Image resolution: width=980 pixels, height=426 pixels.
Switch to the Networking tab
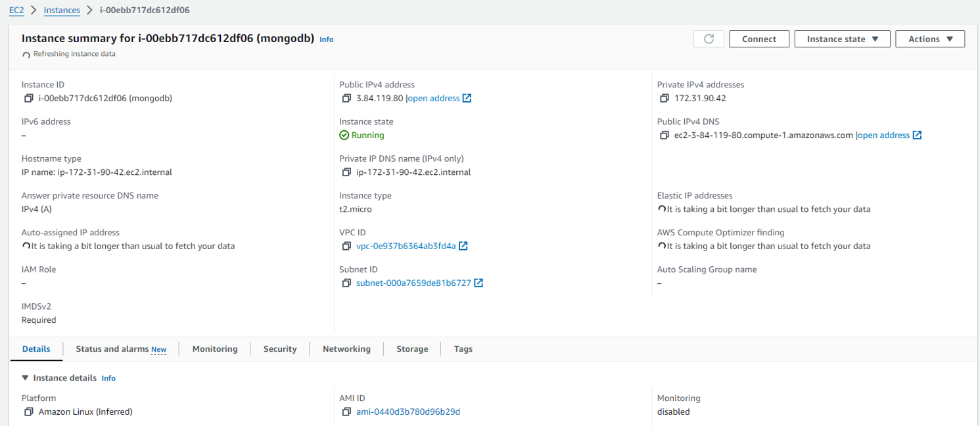click(x=346, y=349)
